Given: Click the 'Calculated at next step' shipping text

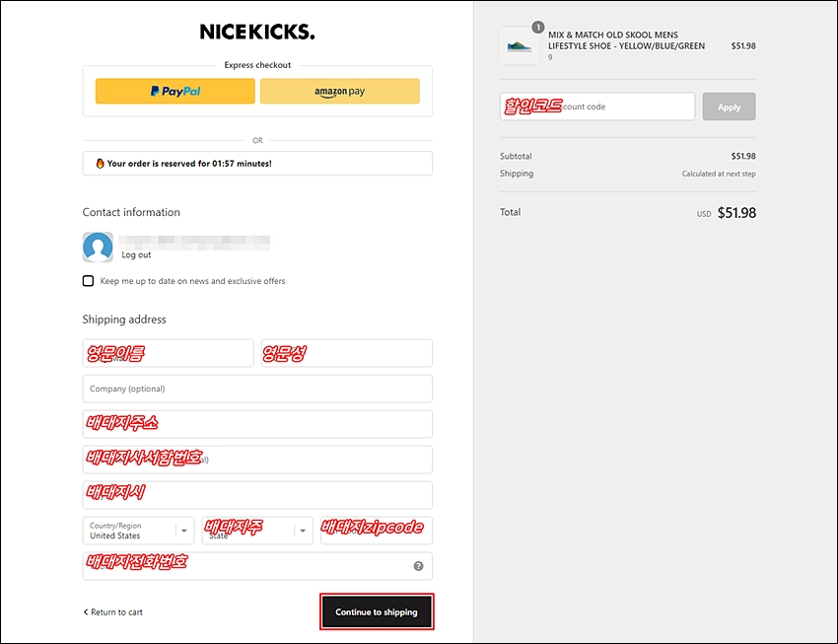Looking at the screenshot, I should (x=719, y=174).
